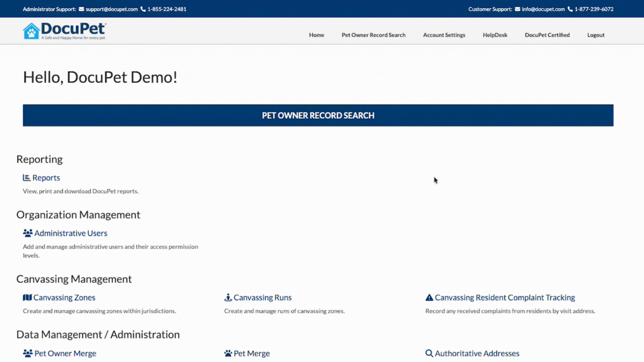Screen dimensions: 644x362
Task: Click the Administrative Users people icon
Action: [x=28, y=233]
